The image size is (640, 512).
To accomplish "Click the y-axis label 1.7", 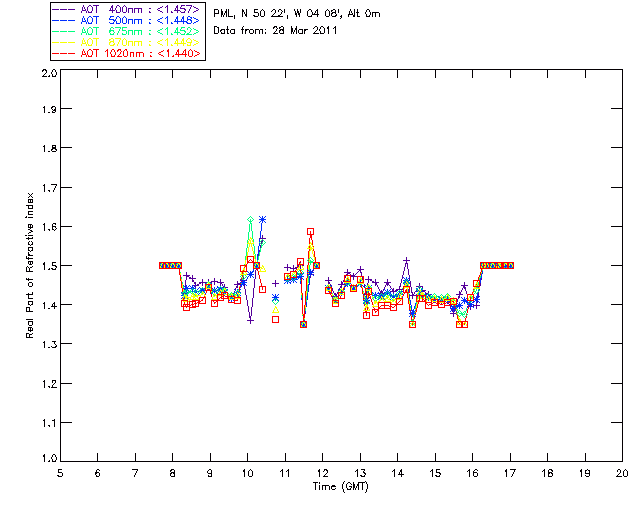I will tap(49, 188).
